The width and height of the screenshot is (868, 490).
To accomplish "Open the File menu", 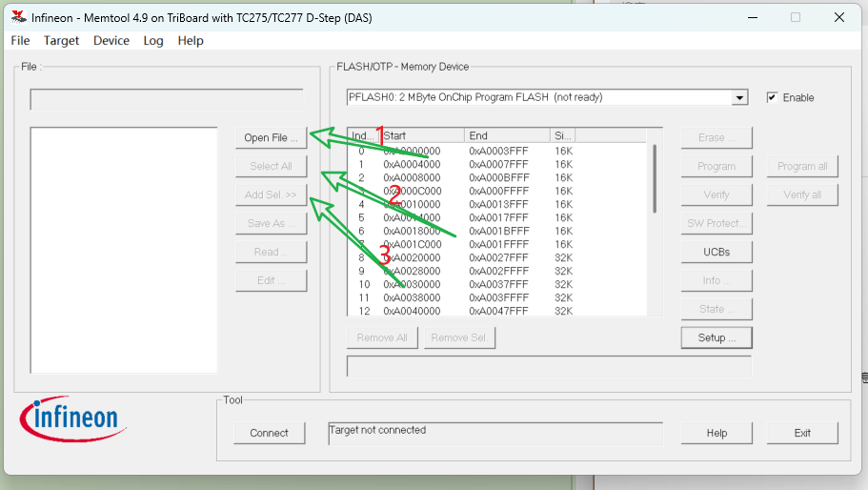I will click(x=20, y=40).
